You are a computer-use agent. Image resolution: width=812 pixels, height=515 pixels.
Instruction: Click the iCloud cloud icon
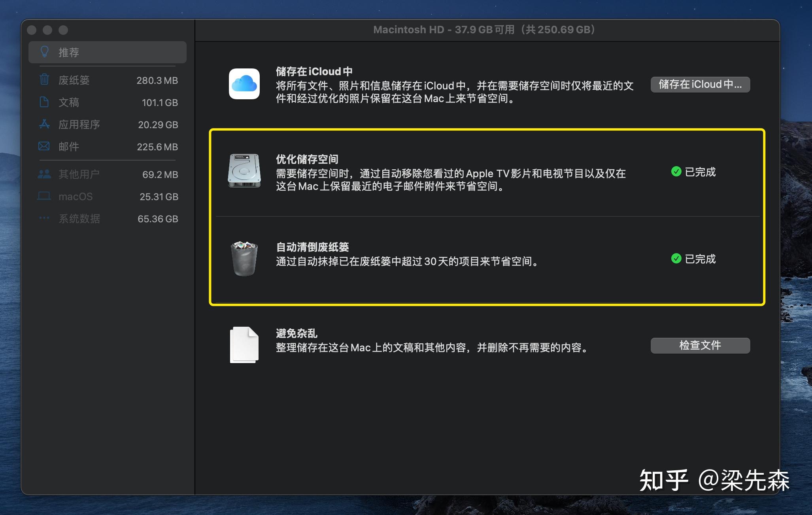click(x=244, y=84)
